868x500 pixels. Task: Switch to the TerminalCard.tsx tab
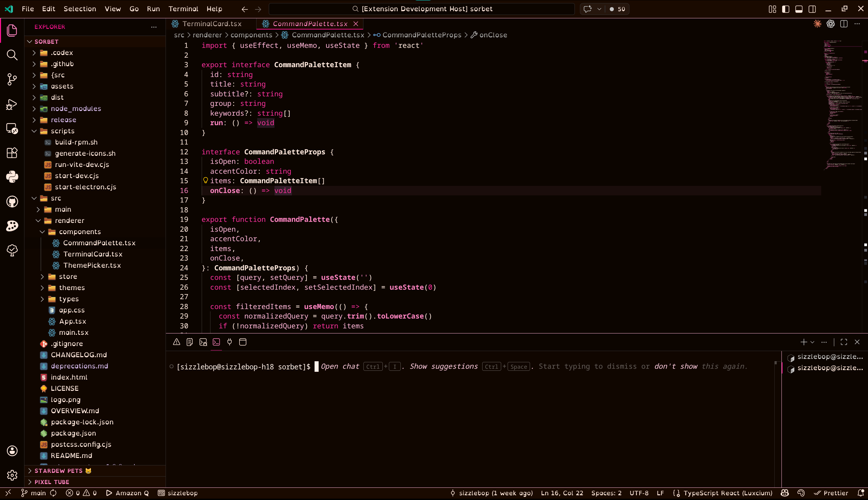(212, 24)
